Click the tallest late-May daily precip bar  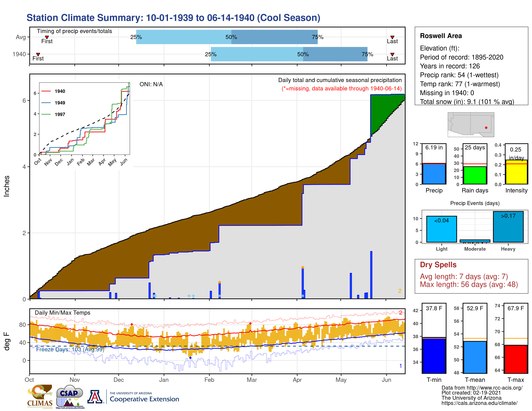tap(371, 275)
